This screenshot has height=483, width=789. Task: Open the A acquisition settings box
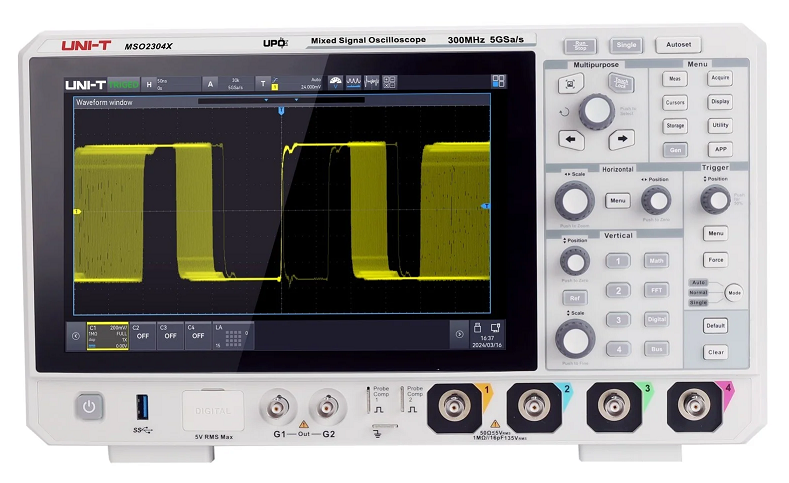(227, 84)
